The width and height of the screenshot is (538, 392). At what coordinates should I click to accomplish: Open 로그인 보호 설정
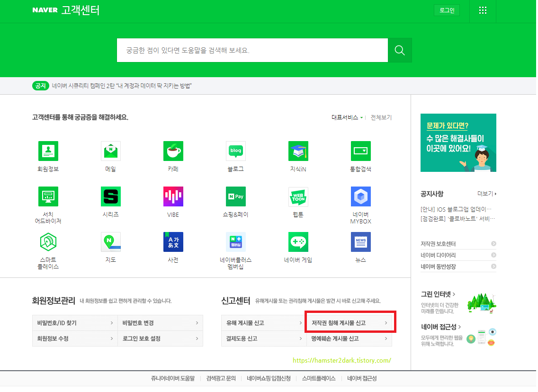tap(160, 339)
